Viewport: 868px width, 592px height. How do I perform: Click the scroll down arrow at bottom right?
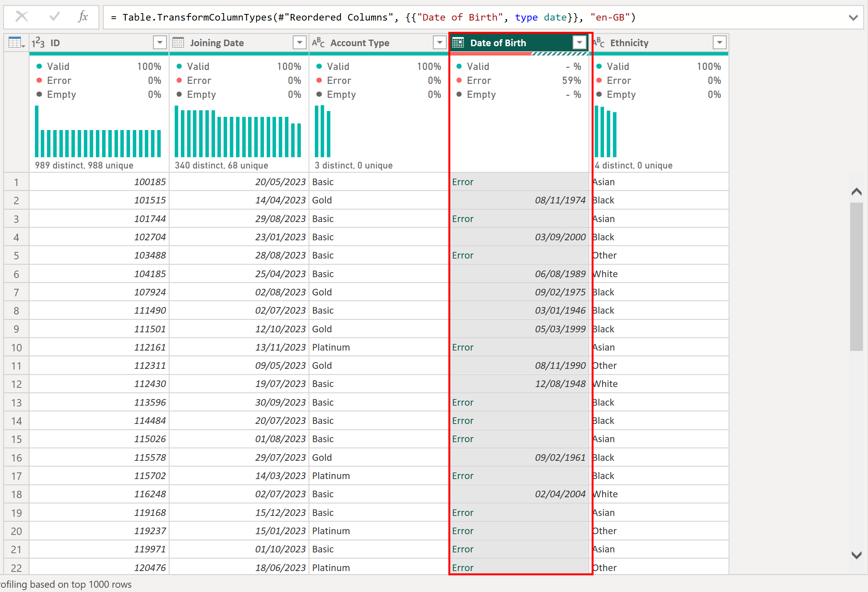pos(856,555)
